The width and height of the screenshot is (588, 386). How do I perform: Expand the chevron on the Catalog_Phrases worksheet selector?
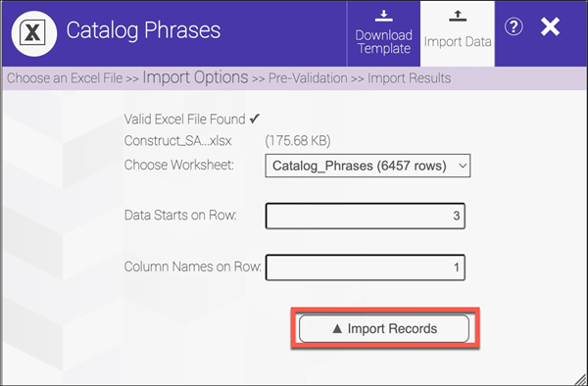[463, 166]
